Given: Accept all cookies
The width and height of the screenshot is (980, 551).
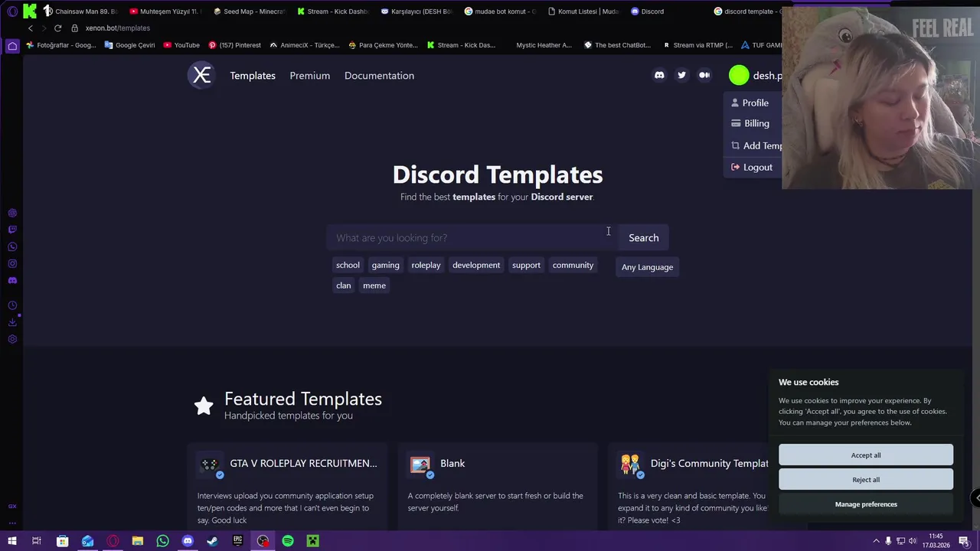Looking at the screenshot, I should [866, 455].
